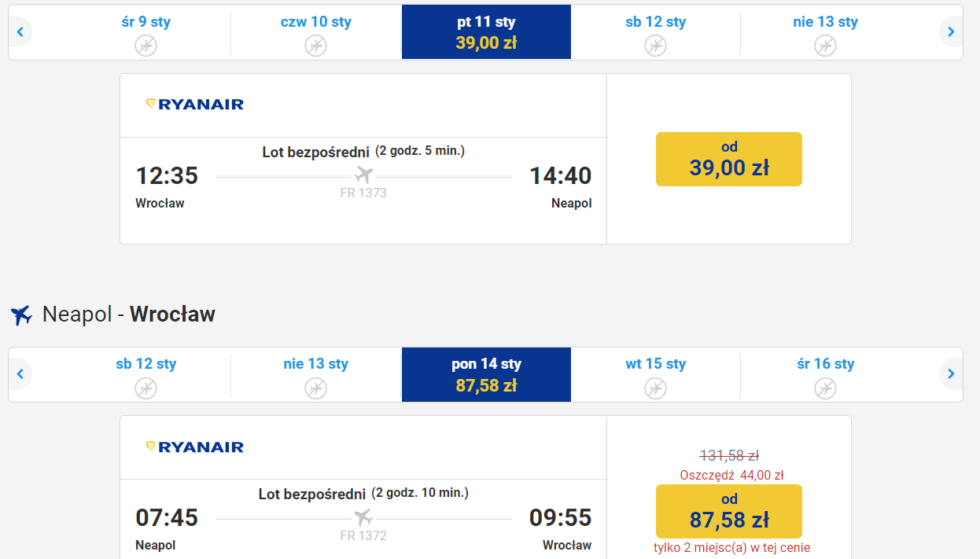This screenshot has height=559, width=980.
Task: Show later return dates with right arrow
Action: (951, 373)
